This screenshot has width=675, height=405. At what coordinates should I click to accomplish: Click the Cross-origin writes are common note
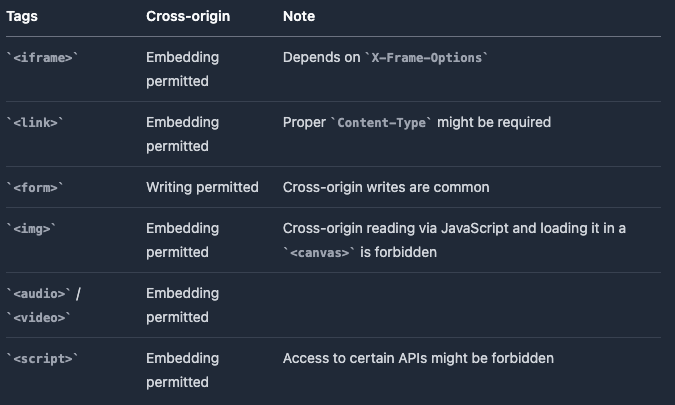coord(386,187)
